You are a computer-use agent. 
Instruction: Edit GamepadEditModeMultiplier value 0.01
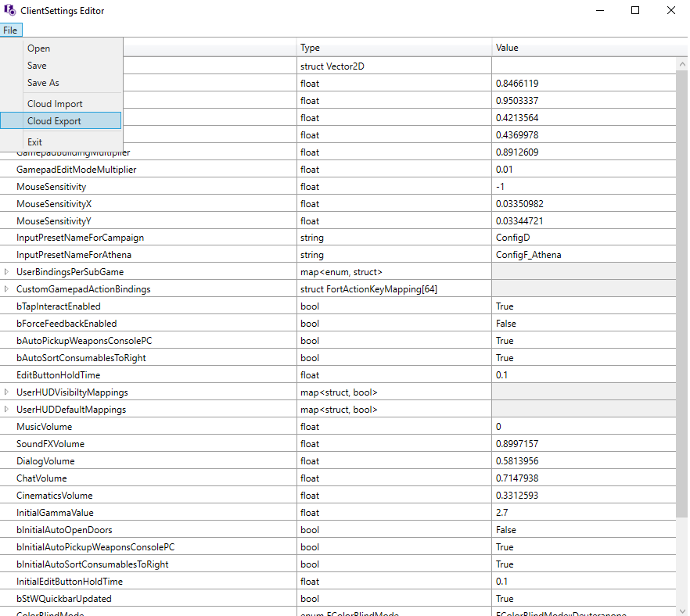[x=584, y=170]
